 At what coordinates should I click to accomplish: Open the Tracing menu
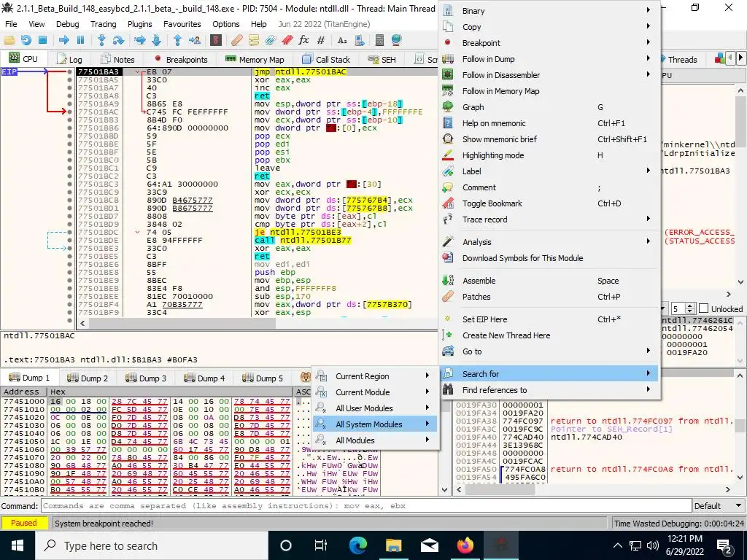(x=104, y=24)
